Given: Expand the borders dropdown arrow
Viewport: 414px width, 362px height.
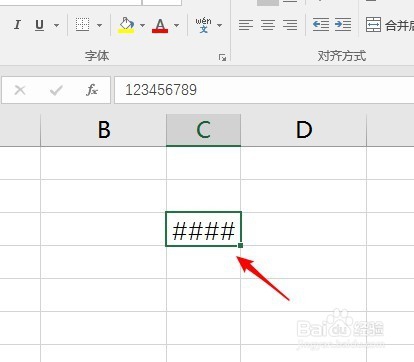Looking at the screenshot, I should tap(99, 25).
